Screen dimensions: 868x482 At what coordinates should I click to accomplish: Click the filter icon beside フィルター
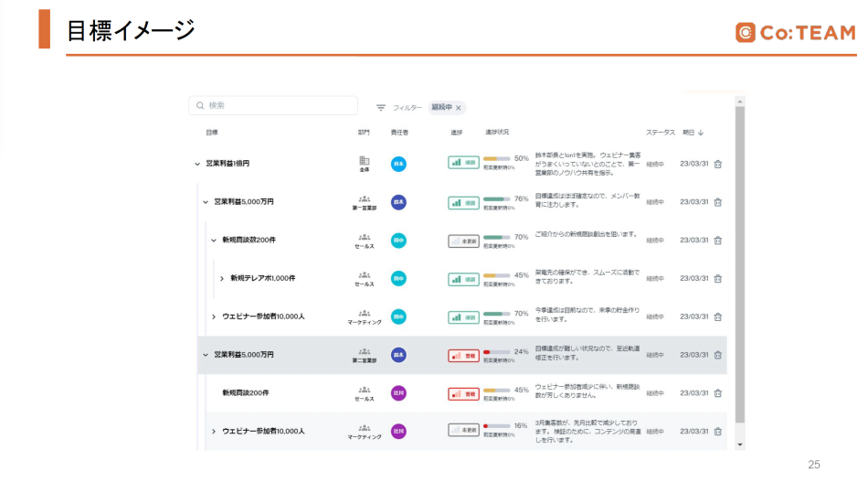point(381,107)
